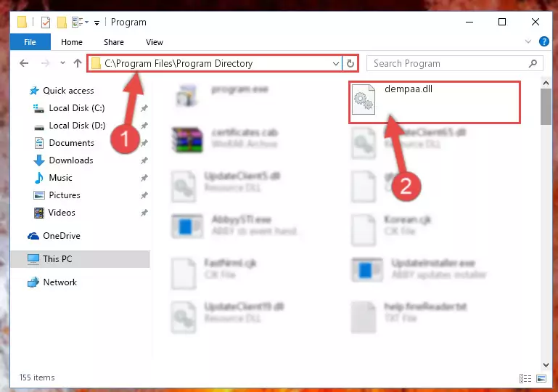The height and width of the screenshot is (392, 558).
Task: Click the Properties quick access icon
Action: pos(46,23)
